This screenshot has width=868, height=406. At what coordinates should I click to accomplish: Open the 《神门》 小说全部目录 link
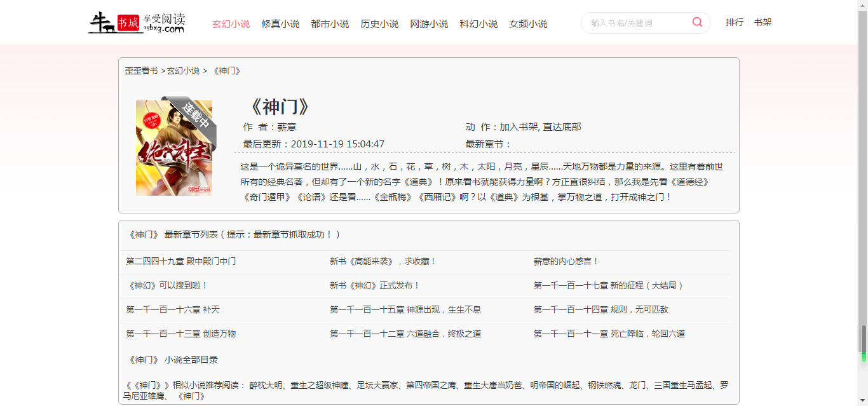tap(173, 360)
